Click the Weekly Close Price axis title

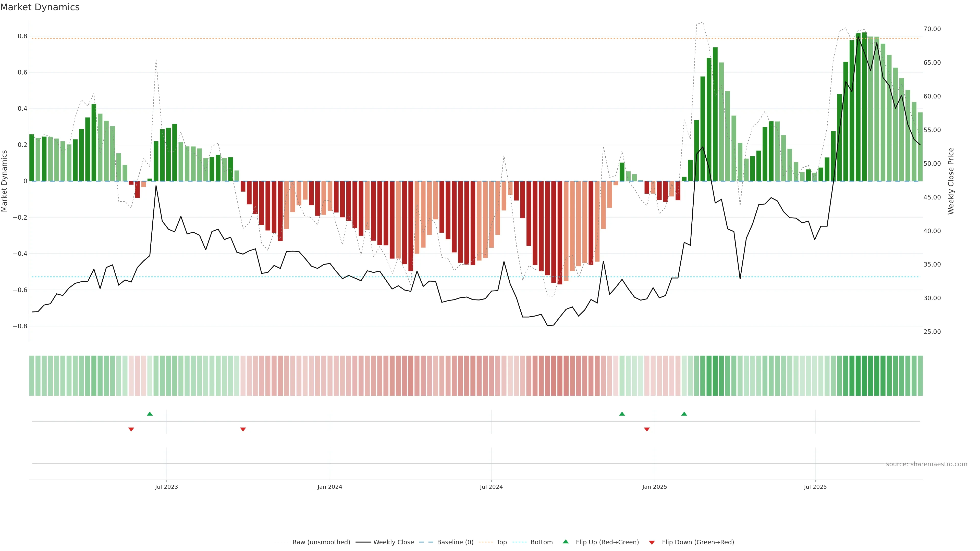tap(951, 181)
